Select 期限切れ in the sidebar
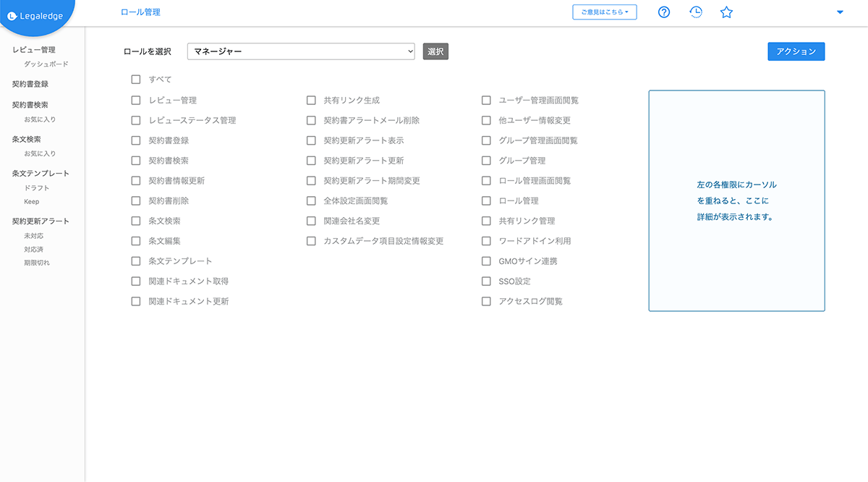The height and width of the screenshot is (482, 868). [37, 263]
